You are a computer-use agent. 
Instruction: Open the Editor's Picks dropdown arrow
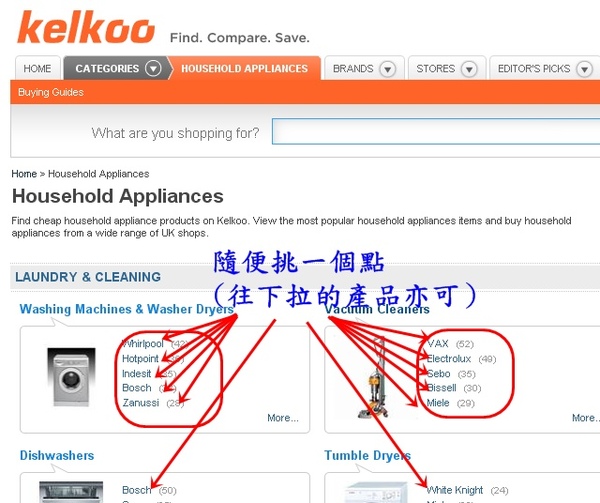pos(584,69)
